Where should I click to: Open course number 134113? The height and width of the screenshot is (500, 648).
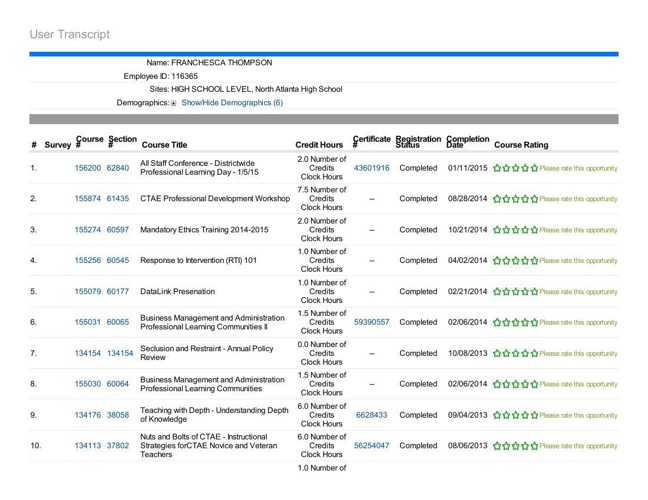pos(88,445)
